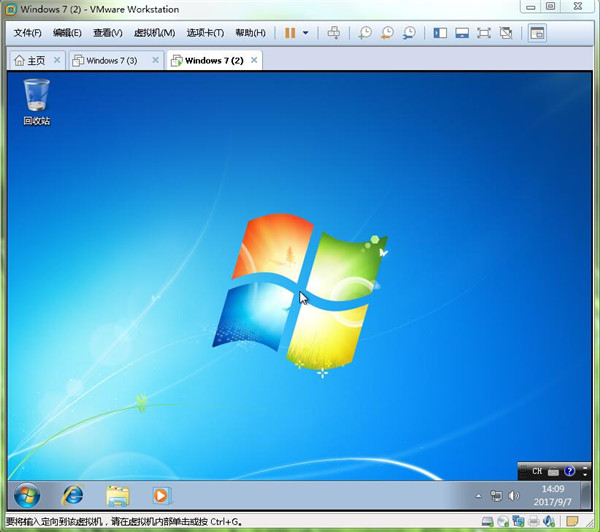This screenshot has height=532, width=600.
Task: Show hidden tray icons in the guest
Action: (x=479, y=496)
